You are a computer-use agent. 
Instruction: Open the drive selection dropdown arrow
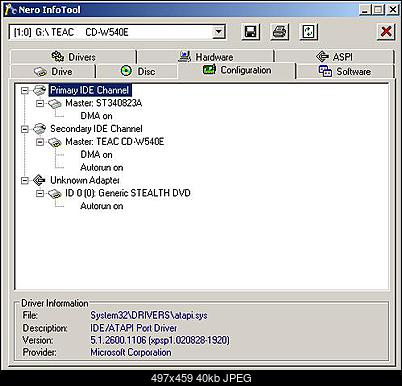tap(218, 32)
